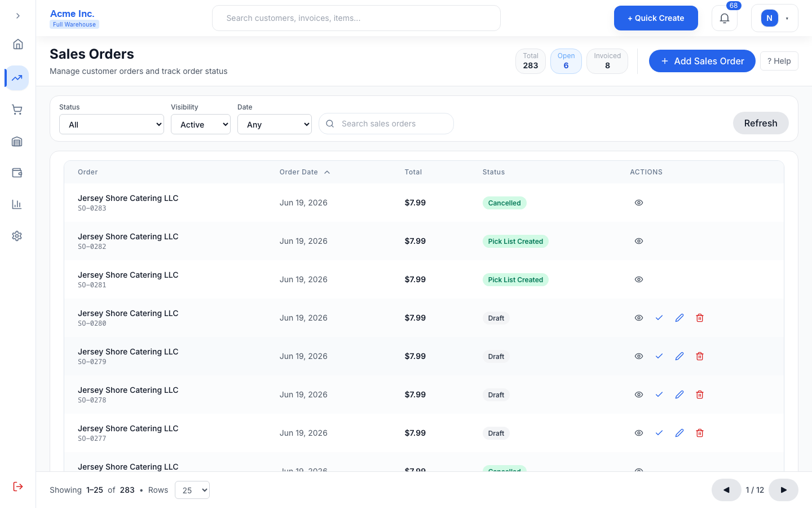The image size is (812, 508).
Task: Click the Draft status badge of SO-0280
Action: coord(496,318)
